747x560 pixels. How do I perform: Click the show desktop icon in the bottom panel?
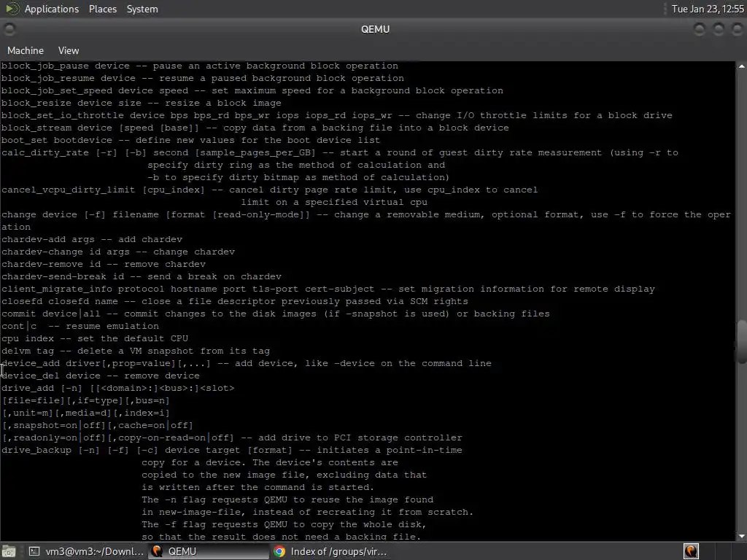pos(9,551)
